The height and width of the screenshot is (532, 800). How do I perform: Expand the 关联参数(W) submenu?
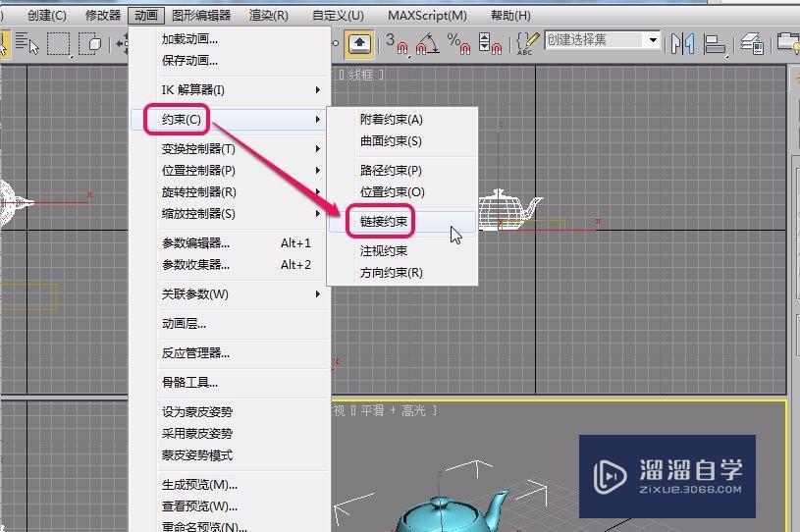point(230,294)
